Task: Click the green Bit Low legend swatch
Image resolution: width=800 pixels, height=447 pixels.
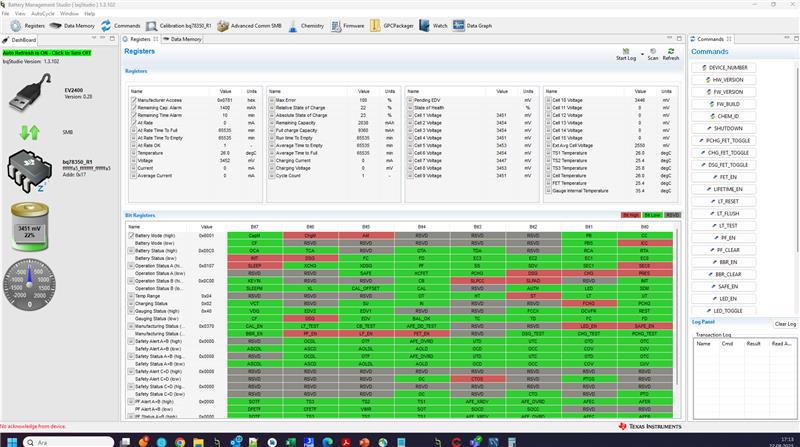Action: click(652, 215)
